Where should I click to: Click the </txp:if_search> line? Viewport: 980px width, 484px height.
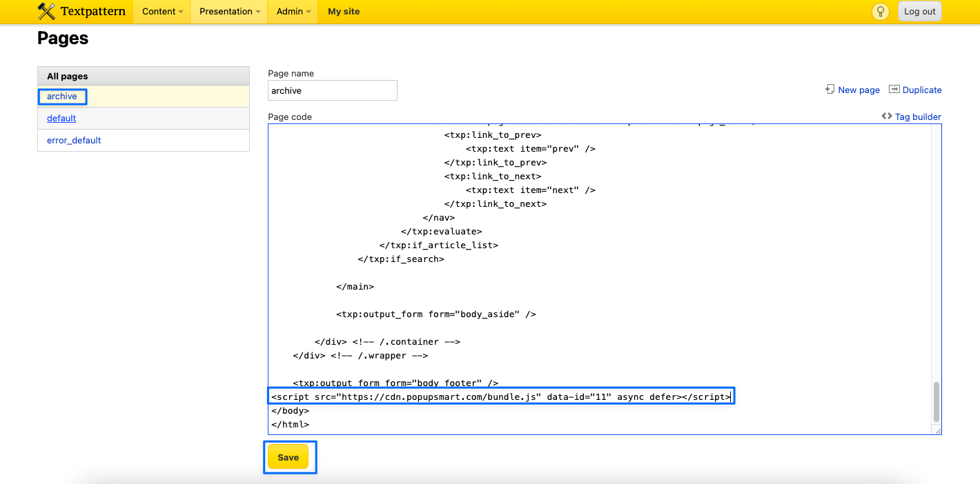point(401,259)
